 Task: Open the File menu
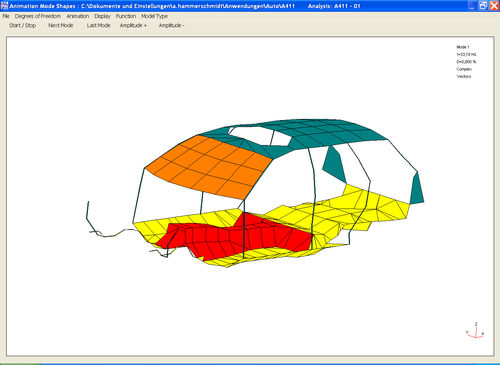(6, 16)
